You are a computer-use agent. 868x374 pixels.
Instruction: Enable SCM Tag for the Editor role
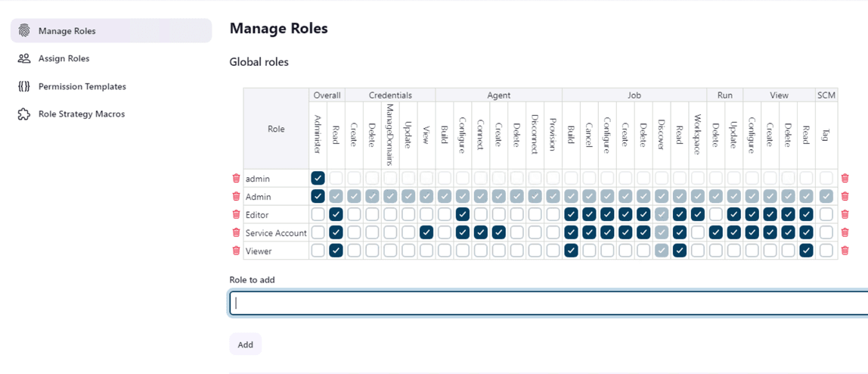coord(826,215)
